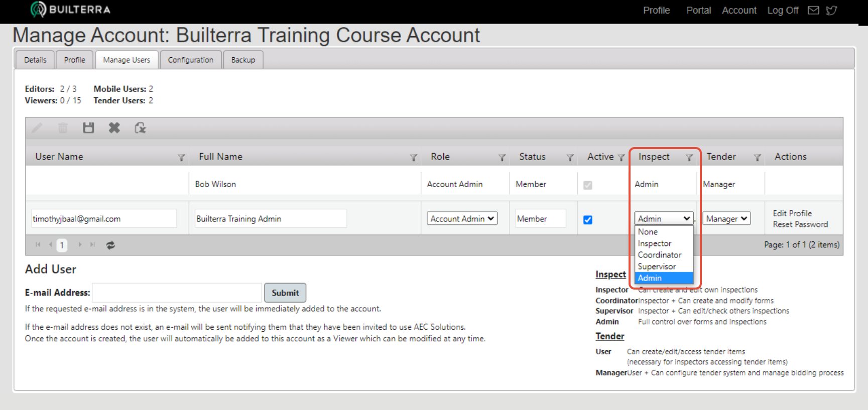Open the User Name column filter
The image size is (868, 410).
[181, 158]
